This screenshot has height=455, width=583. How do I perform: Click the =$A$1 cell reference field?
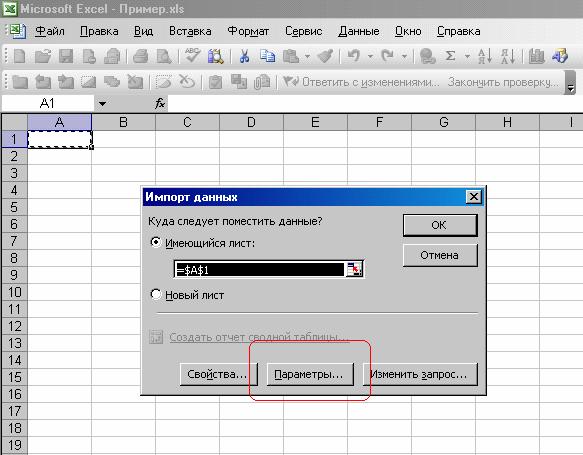tap(260, 269)
